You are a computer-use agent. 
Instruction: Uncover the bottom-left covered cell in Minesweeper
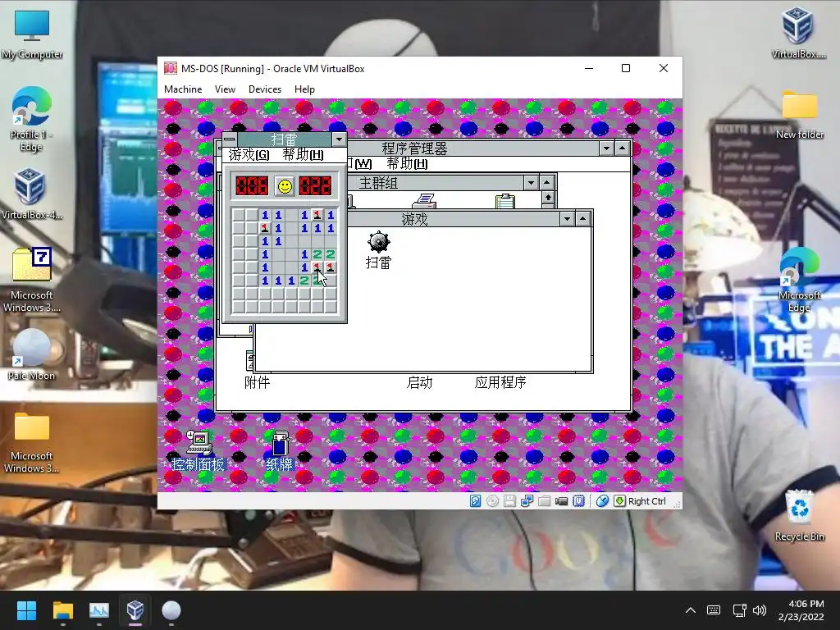tap(239, 307)
